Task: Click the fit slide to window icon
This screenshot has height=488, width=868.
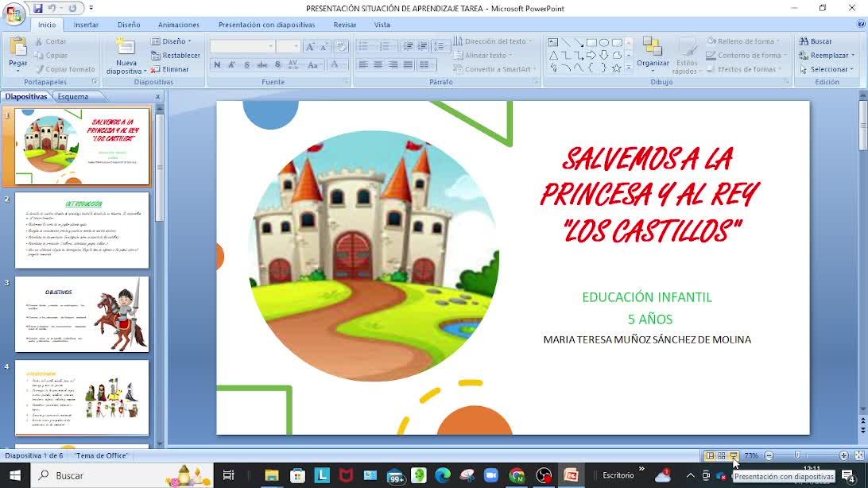Action: pos(859,455)
